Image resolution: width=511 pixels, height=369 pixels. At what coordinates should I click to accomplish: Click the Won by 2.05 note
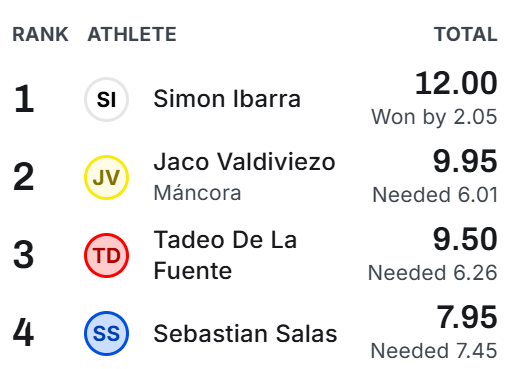pyautogui.click(x=434, y=117)
